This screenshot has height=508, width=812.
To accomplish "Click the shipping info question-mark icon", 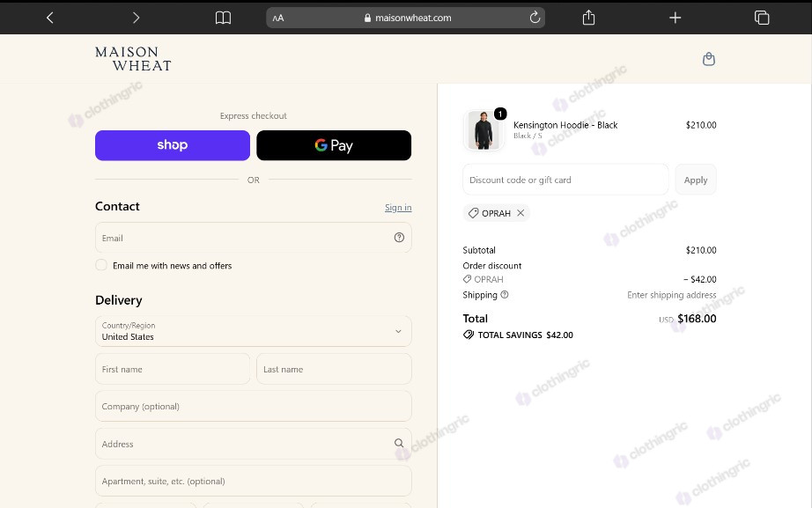I will tap(505, 295).
